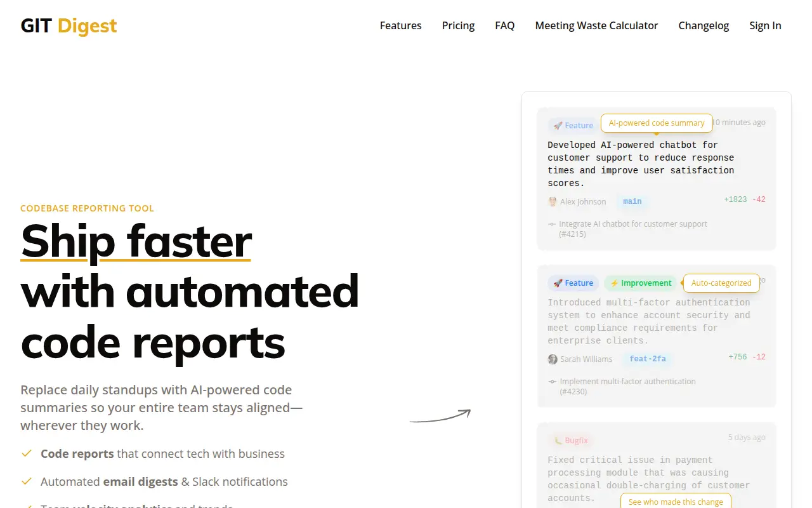Click the +756 additions count
The width and height of the screenshot is (812, 508).
738,357
